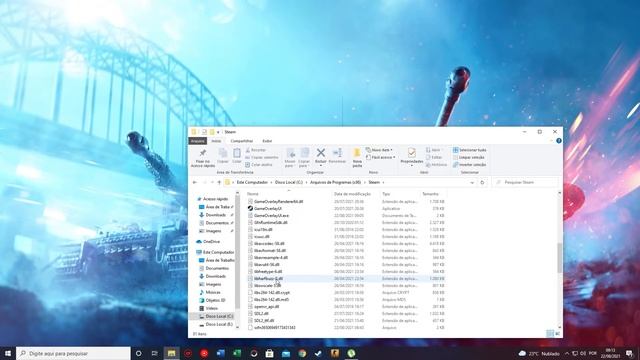This screenshot has height=360, width=640.
Task: Expand the address bar history dropdown
Action: (x=472, y=182)
